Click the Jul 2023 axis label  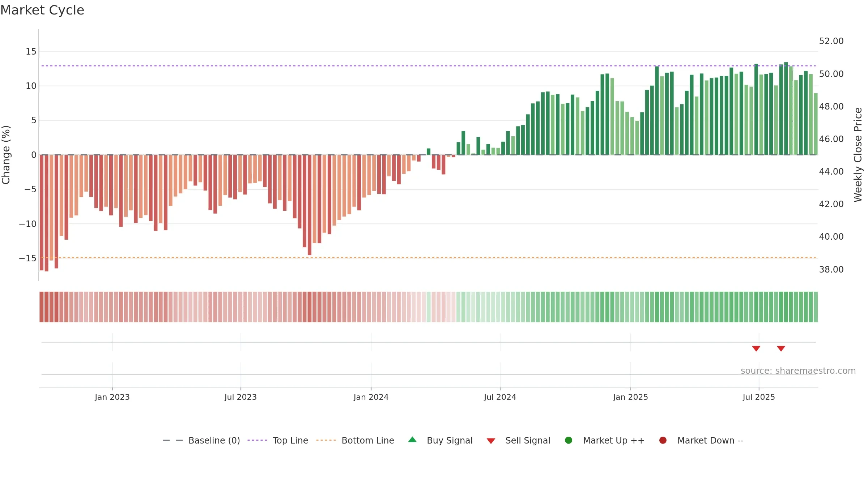pos(241,397)
